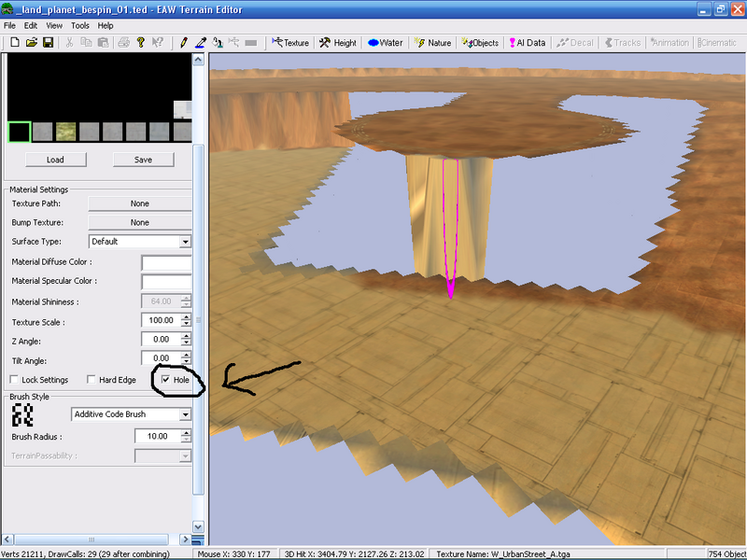Image resolution: width=747 pixels, height=560 pixels.
Task: Switch to Water editing mode
Action: pos(386,42)
